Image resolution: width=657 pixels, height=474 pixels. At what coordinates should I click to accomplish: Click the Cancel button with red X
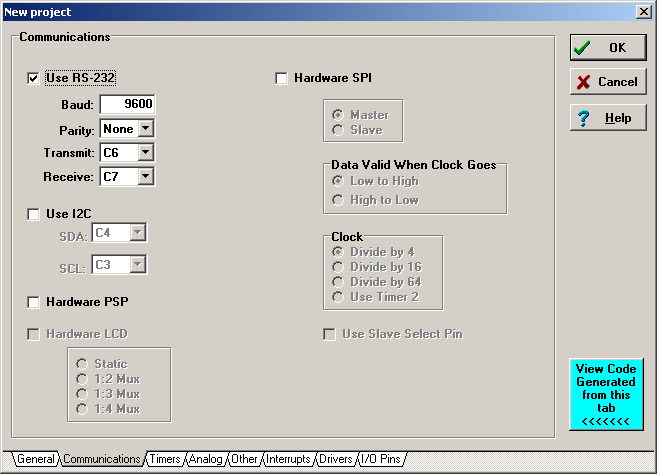point(607,82)
